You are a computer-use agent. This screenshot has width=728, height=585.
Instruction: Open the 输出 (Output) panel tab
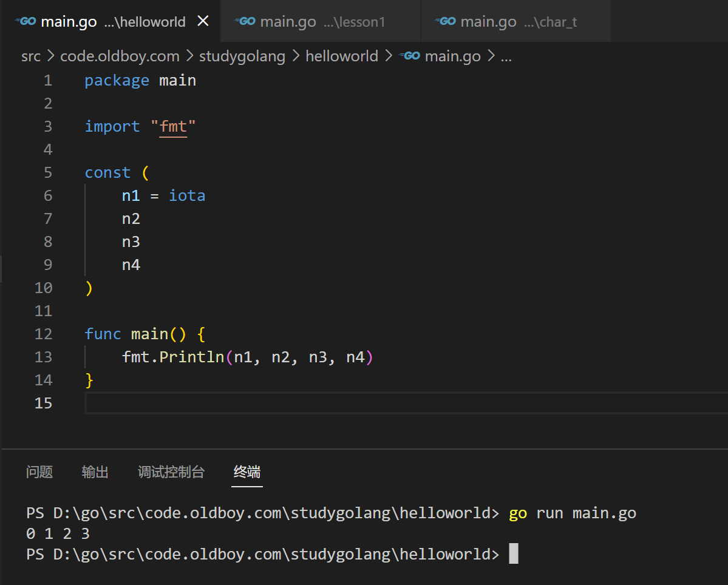(x=95, y=472)
